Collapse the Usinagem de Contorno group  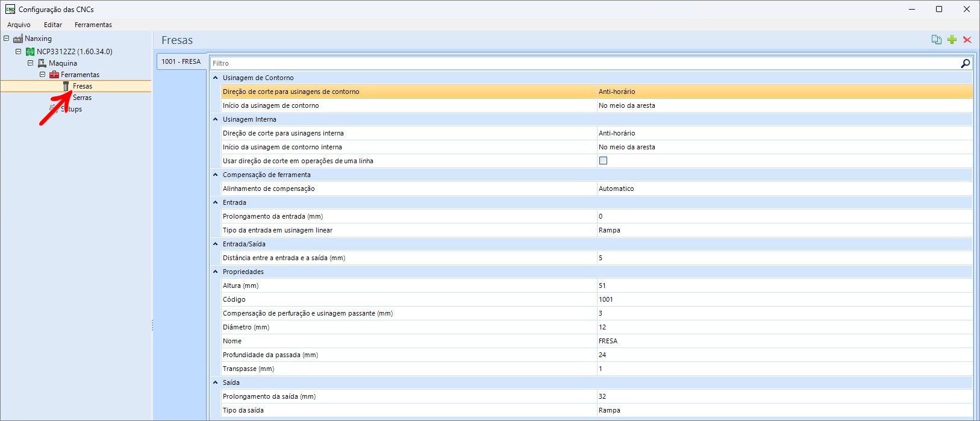coord(216,78)
